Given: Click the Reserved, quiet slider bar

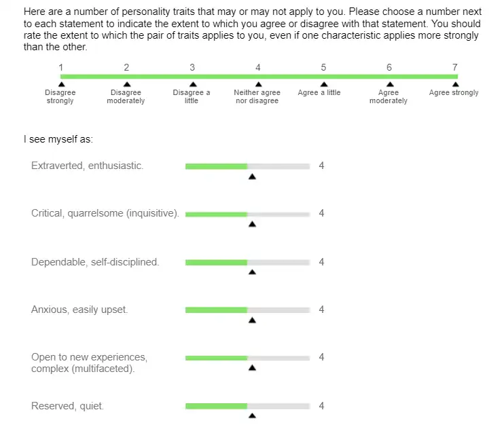Looking at the screenshot, I should (247, 406).
